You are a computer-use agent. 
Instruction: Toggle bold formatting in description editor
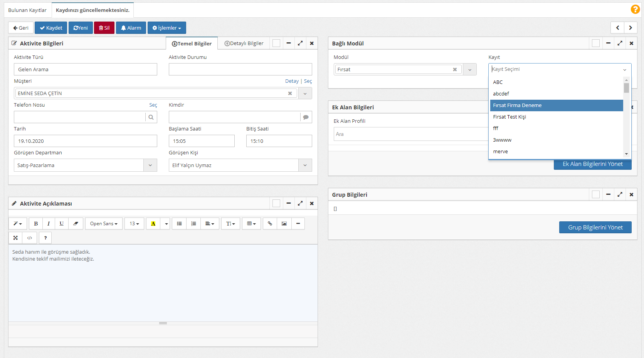point(36,224)
